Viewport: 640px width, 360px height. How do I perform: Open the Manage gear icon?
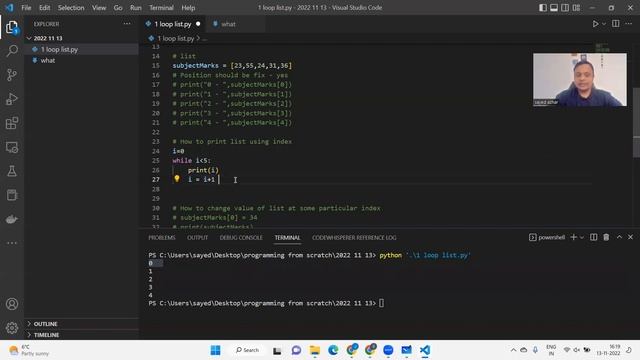coord(12,328)
